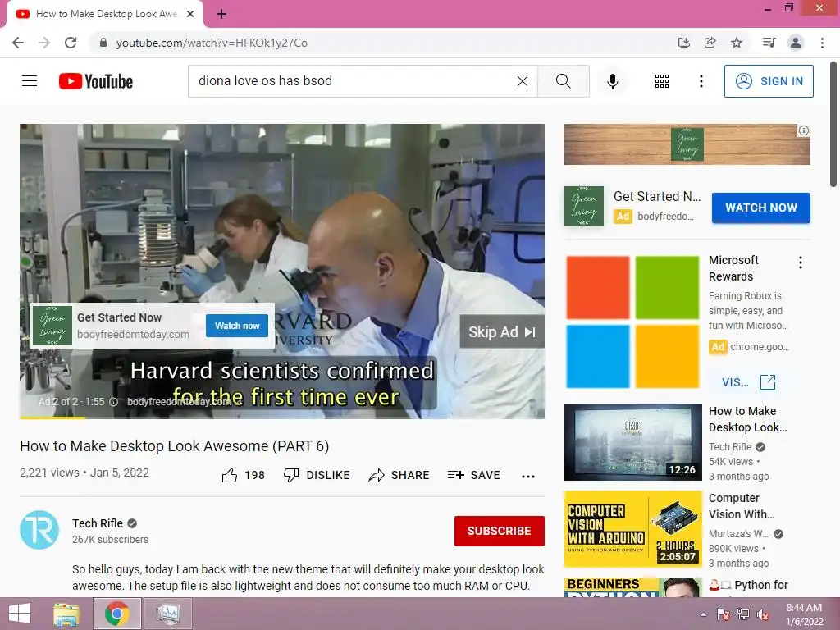Select the How to Make Desktop Look tab
This screenshot has width=840, height=630.
(x=104, y=14)
